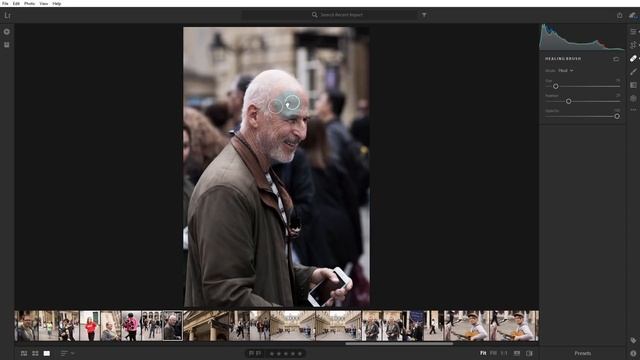Open the Keywords tag panel
The image size is (640, 360).
pyautogui.click(x=633, y=340)
